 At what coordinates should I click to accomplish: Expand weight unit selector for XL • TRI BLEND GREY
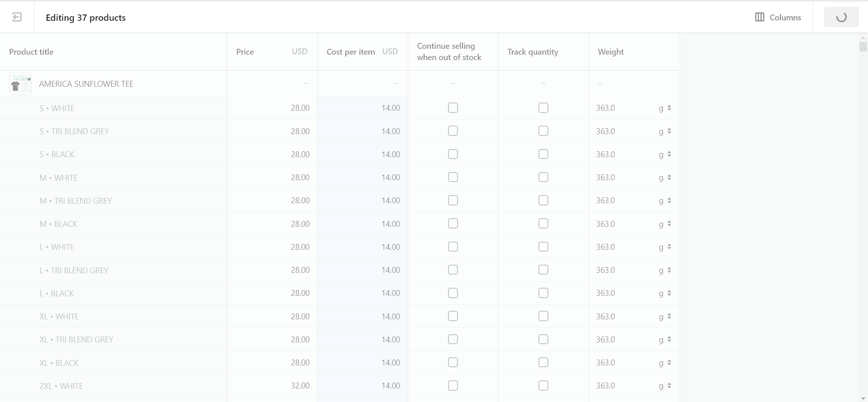point(665,340)
